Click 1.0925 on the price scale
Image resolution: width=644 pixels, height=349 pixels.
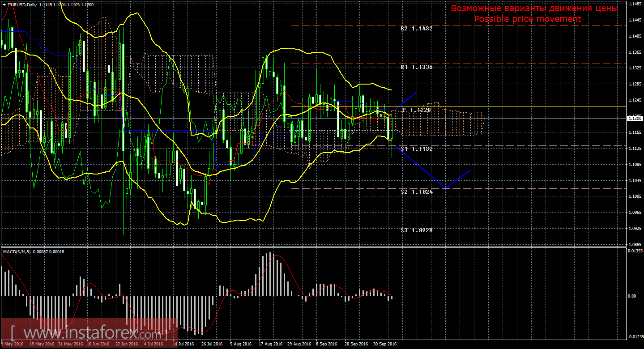(635, 228)
